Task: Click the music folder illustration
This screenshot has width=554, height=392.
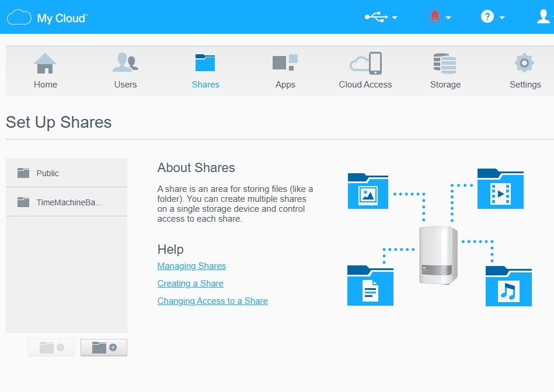Action: (x=508, y=286)
